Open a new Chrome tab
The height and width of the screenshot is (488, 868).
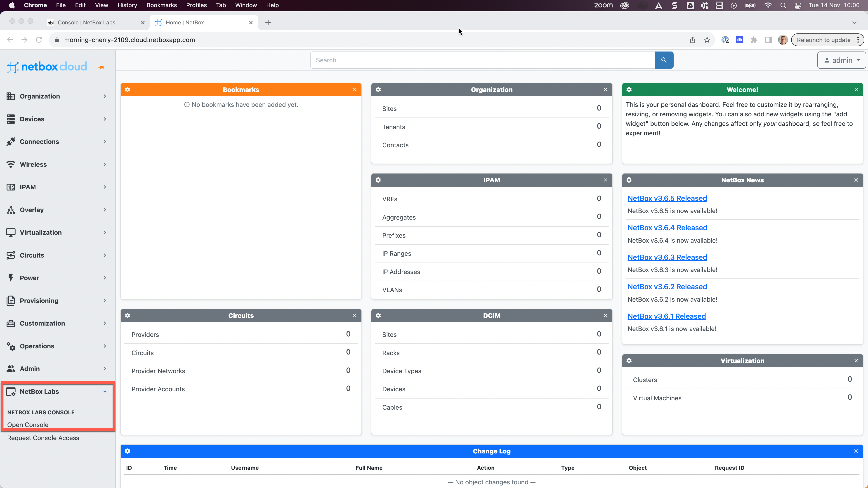[268, 23]
